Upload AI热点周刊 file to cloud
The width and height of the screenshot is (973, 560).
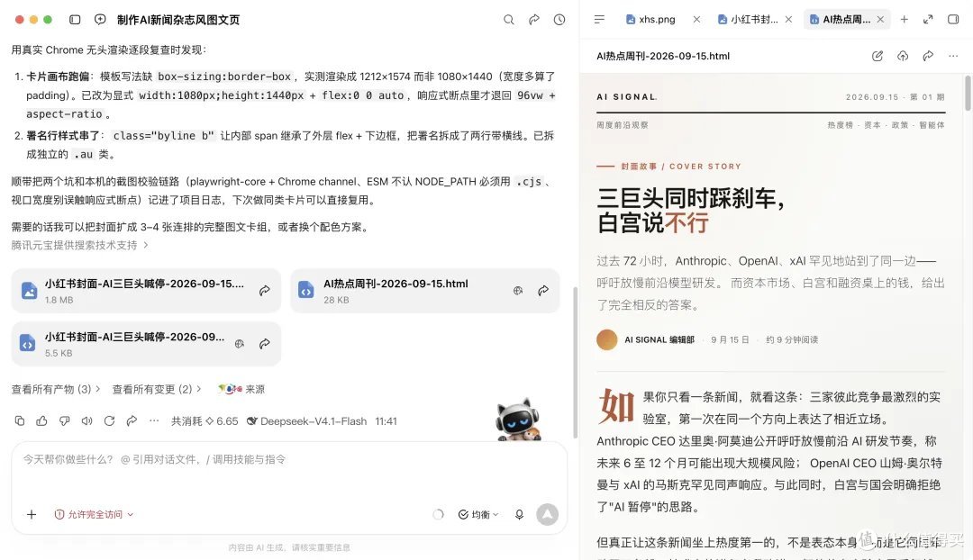[903, 56]
